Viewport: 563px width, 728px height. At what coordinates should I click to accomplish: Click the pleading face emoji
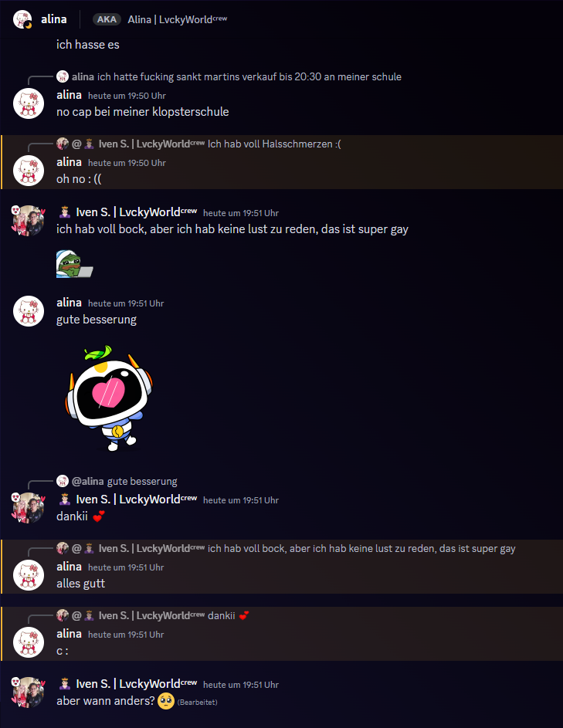[166, 701]
